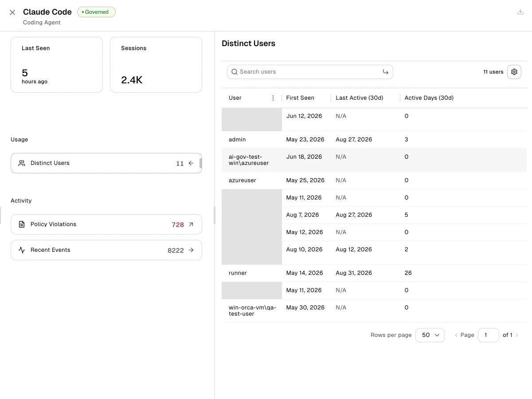Open Policy Violations external arrow
This screenshot has width=532, height=399.
(x=191, y=224)
